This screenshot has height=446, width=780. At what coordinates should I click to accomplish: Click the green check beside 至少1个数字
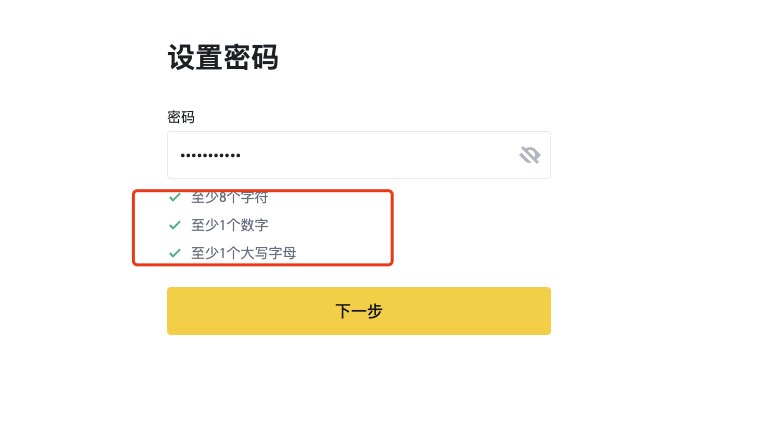click(x=175, y=225)
